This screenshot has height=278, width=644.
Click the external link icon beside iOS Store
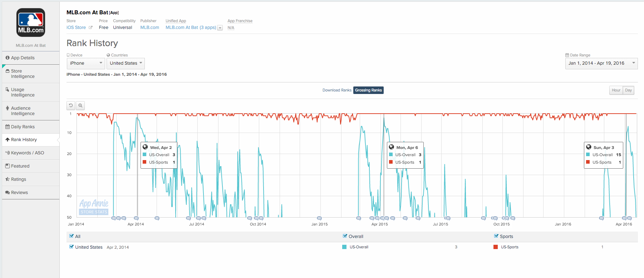click(x=90, y=28)
